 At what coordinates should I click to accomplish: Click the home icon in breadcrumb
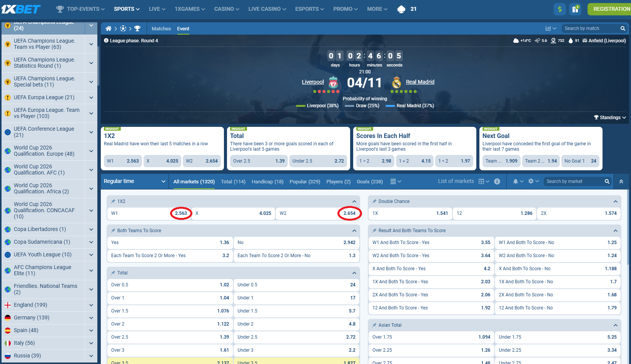coord(109,28)
